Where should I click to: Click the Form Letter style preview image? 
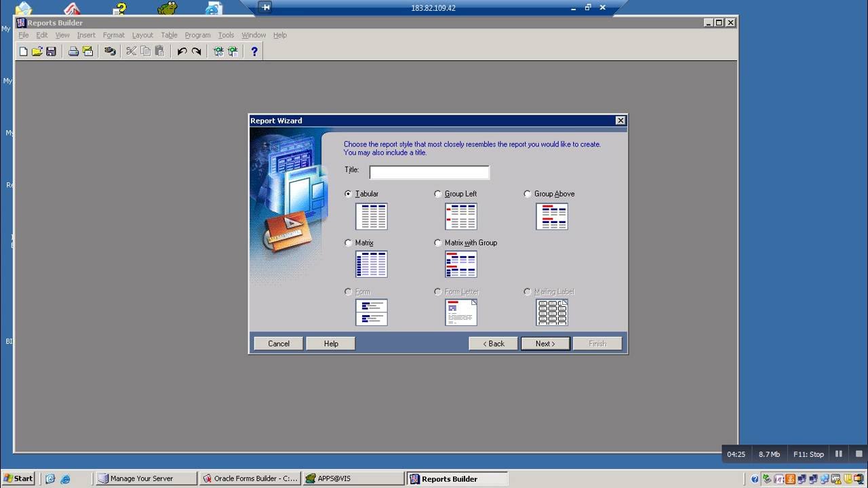click(x=461, y=312)
